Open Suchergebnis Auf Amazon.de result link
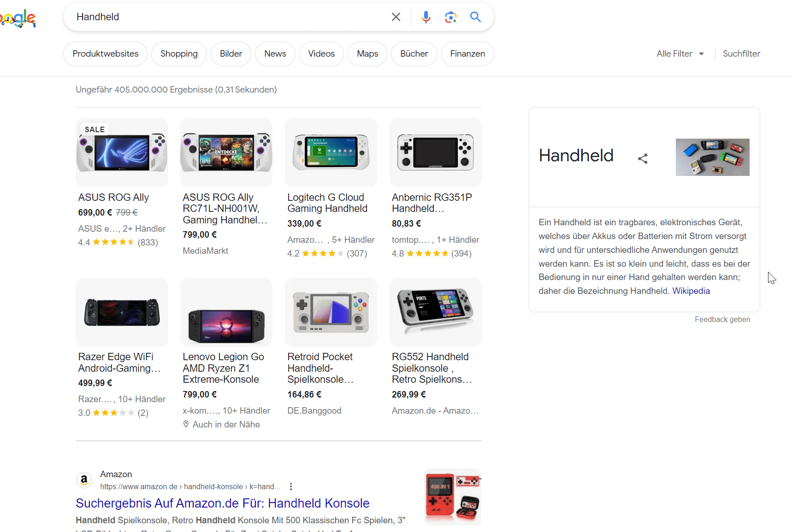Viewport: 792px width, 532px height. [x=223, y=503]
